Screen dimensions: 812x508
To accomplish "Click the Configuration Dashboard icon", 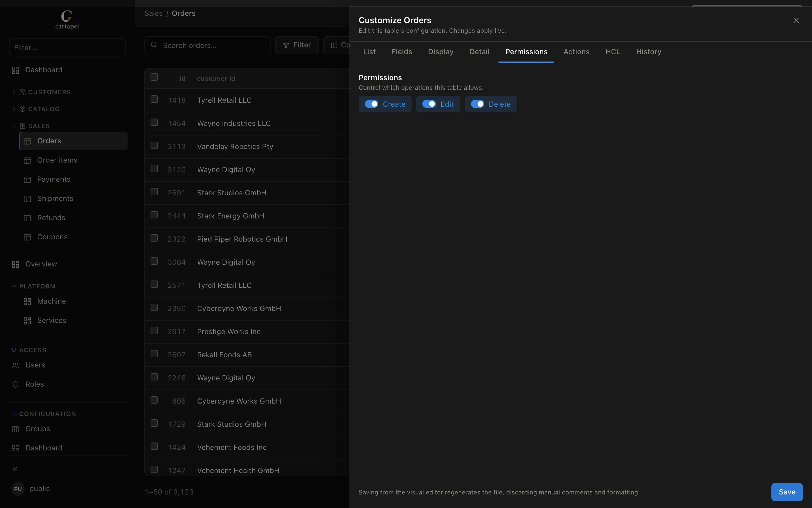I will pyautogui.click(x=16, y=448).
